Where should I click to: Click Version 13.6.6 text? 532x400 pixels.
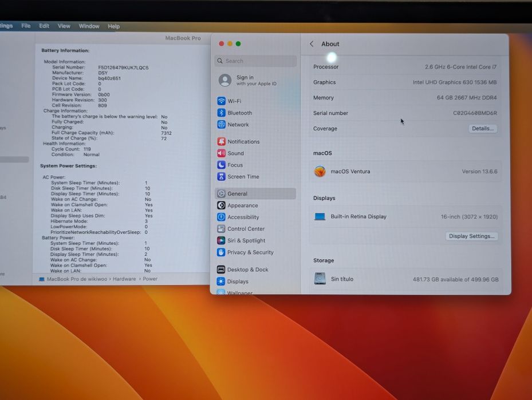479,172
